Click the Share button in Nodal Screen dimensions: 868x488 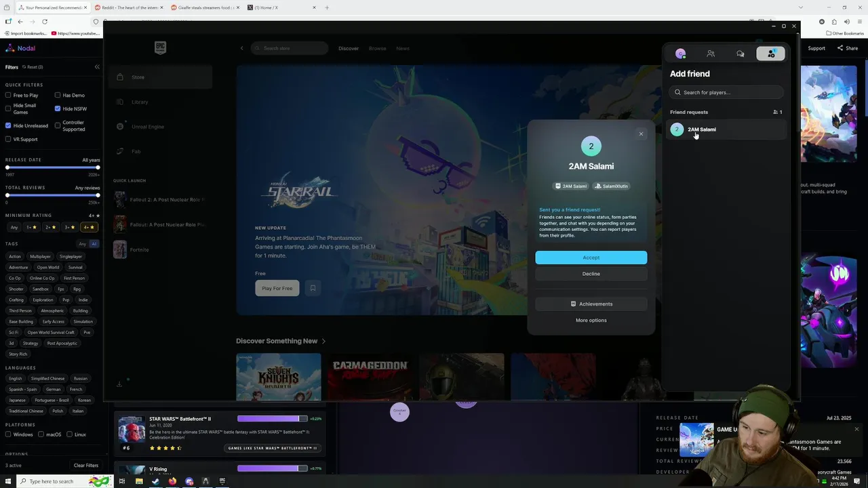coord(848,48)
